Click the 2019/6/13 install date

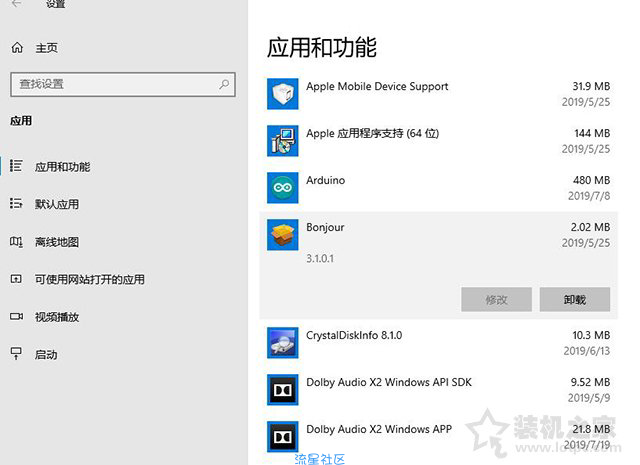(587, 351)
